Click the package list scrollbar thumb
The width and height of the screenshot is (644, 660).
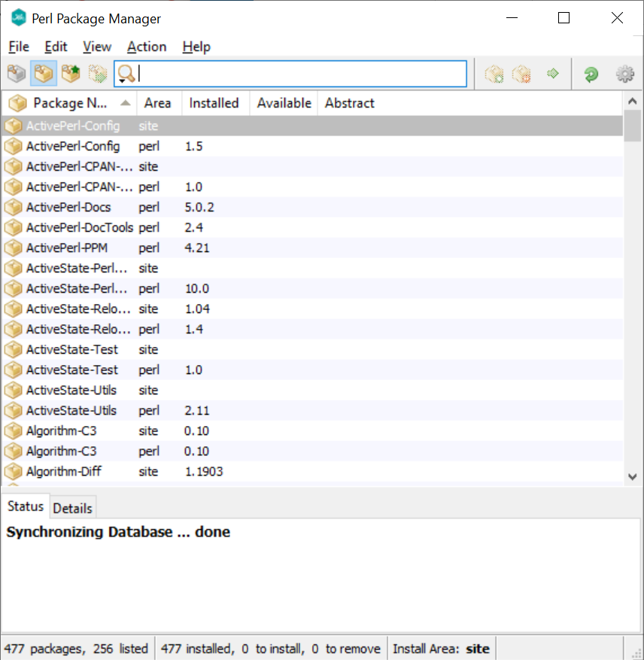[x=632, y=126]
